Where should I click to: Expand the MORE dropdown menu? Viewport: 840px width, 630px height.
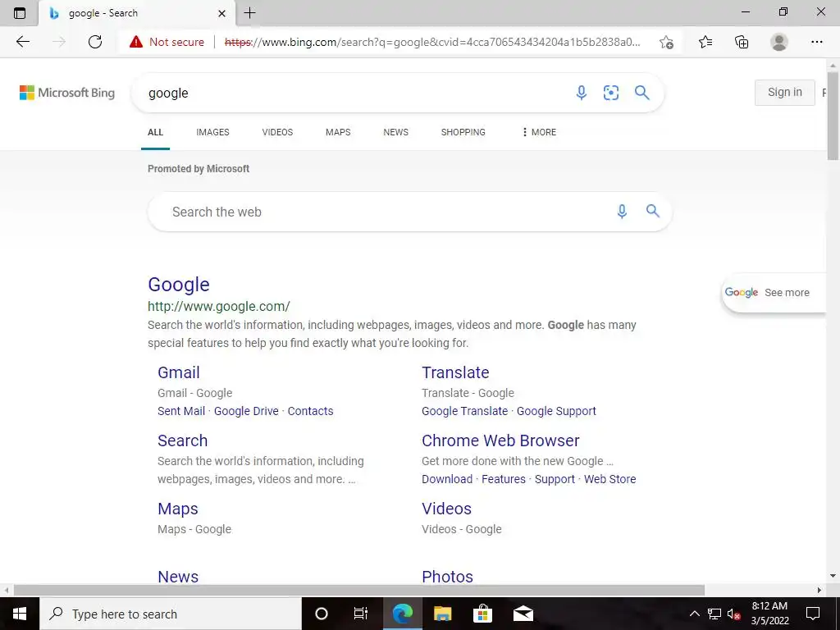pyautogui.click(x=539, y=132)
